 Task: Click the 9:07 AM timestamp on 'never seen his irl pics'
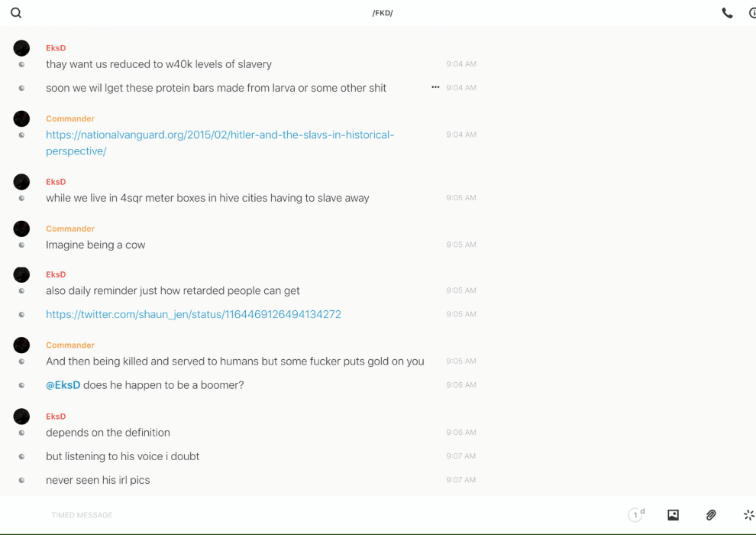pos(460,480)
